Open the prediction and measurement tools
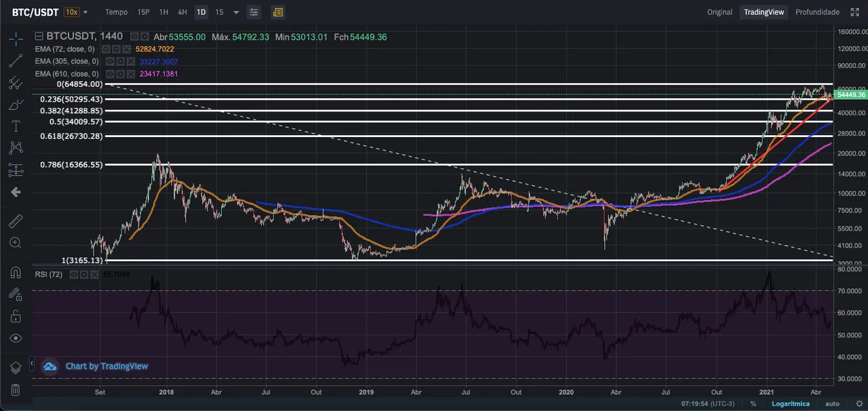868x411 pixels. click(x=16, y=170)
